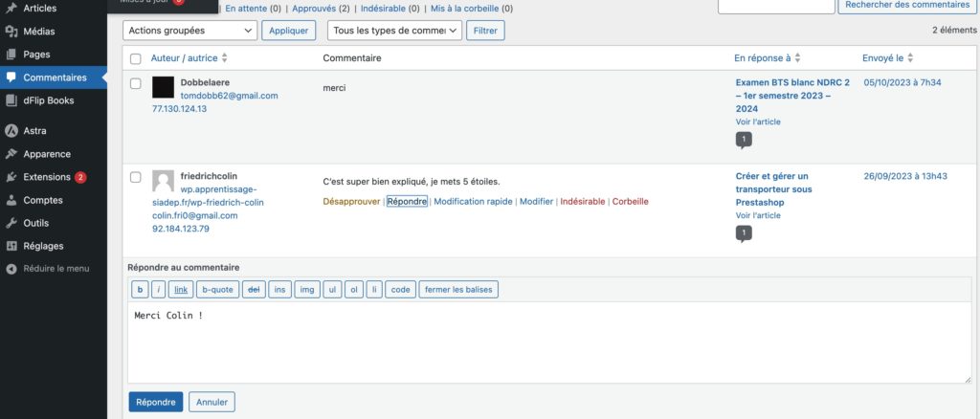Click the Filtrer button
The width and height of the screenshot is (980, 419).
coord(485,30)
